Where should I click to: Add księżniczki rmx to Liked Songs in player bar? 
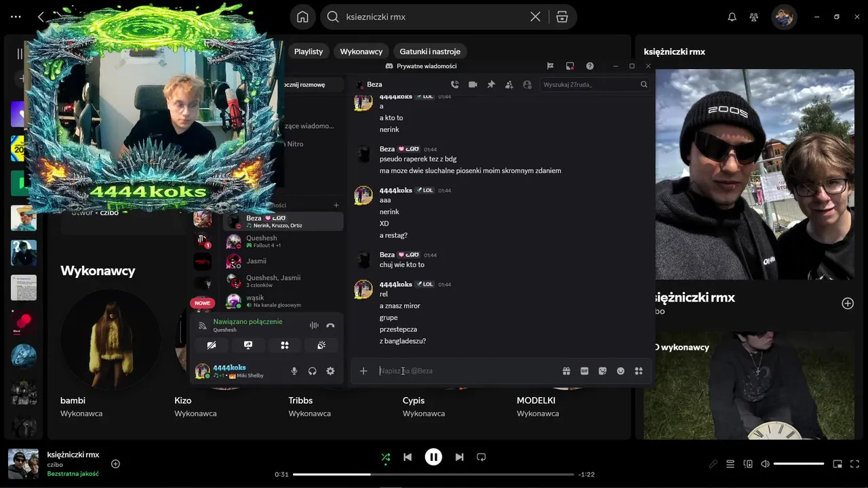(x=115, y=464)
